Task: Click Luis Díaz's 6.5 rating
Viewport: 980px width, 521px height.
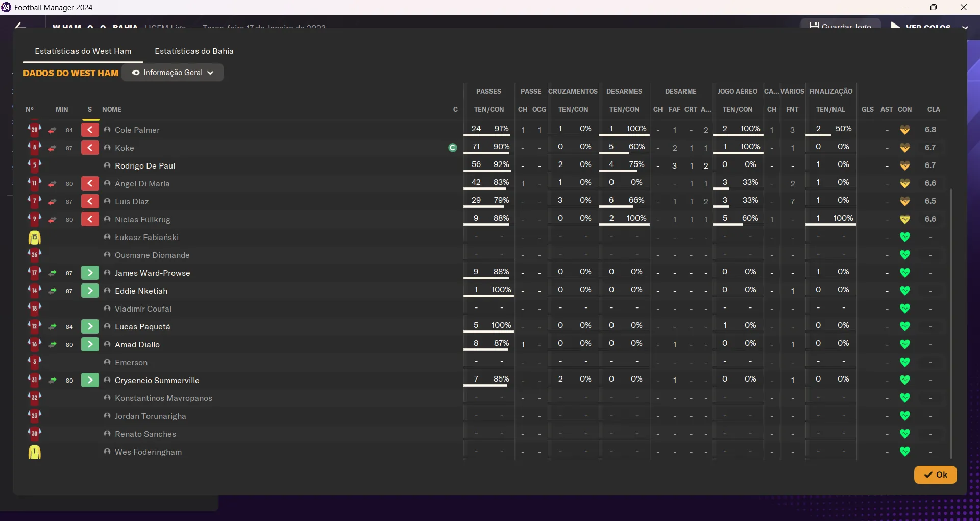Action: pos(930,201)
